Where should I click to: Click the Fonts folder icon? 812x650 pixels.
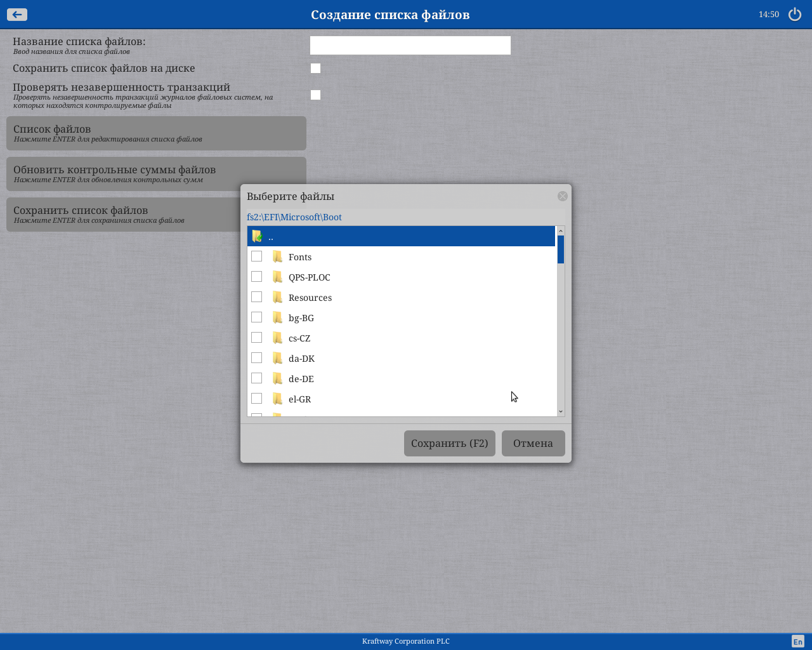tap(277, 256)
